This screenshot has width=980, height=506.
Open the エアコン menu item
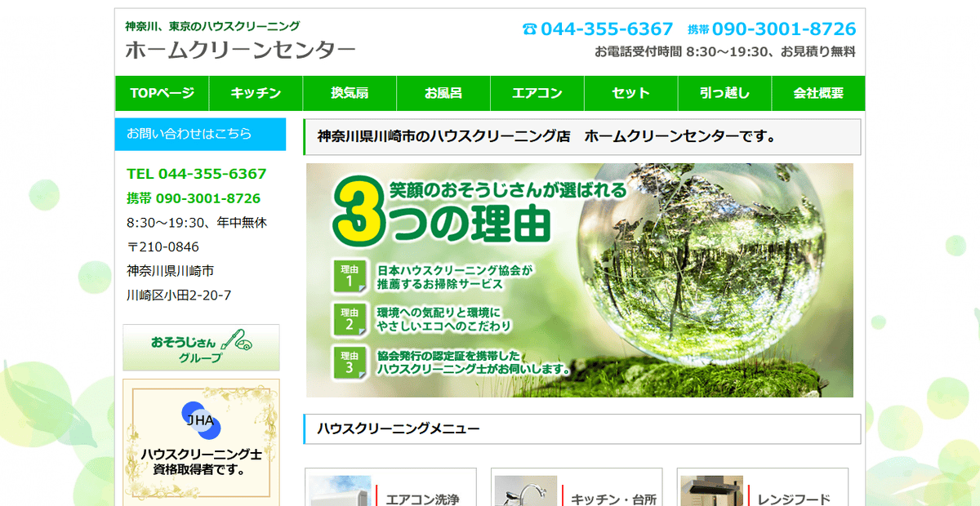537,93
